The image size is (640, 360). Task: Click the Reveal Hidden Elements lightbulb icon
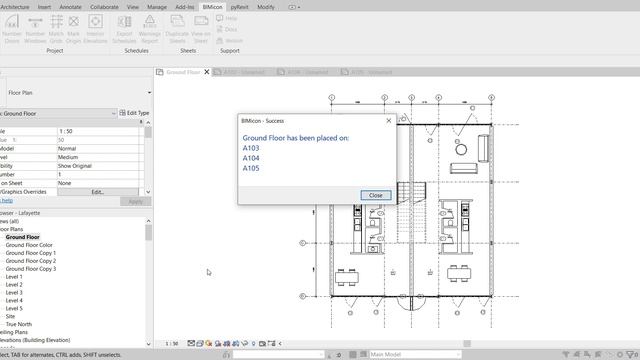tap(253, 343)
